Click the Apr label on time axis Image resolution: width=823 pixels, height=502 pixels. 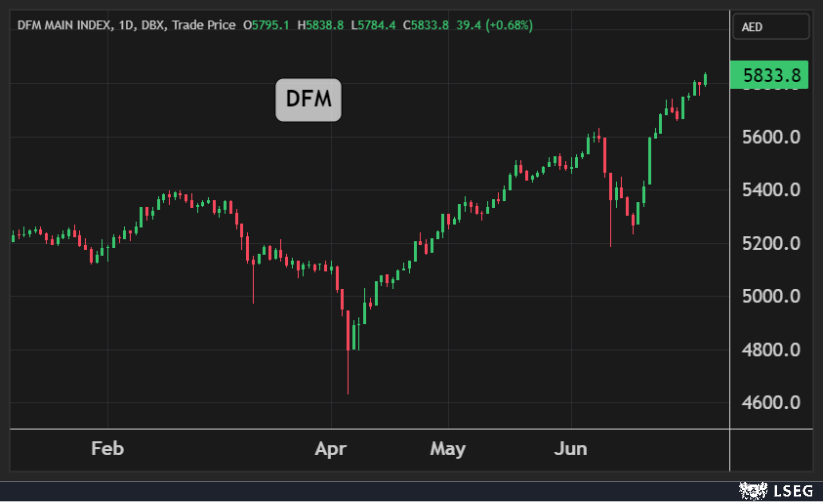[331, 448]
